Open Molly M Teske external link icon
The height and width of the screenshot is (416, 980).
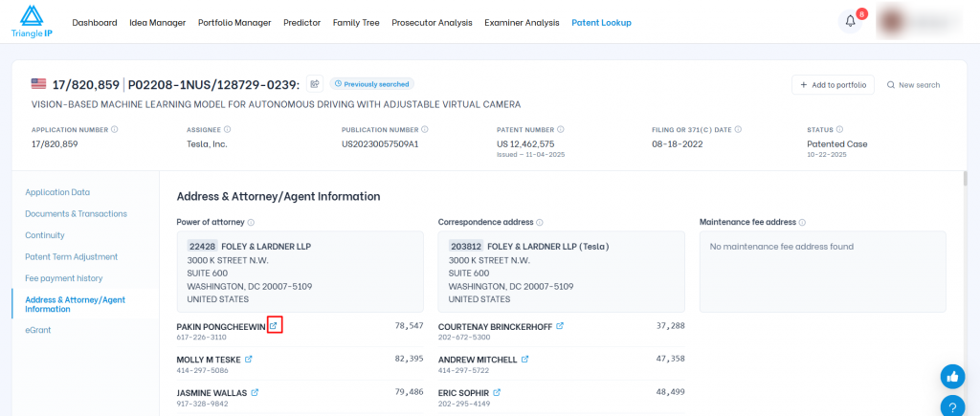tap(249, 360)
